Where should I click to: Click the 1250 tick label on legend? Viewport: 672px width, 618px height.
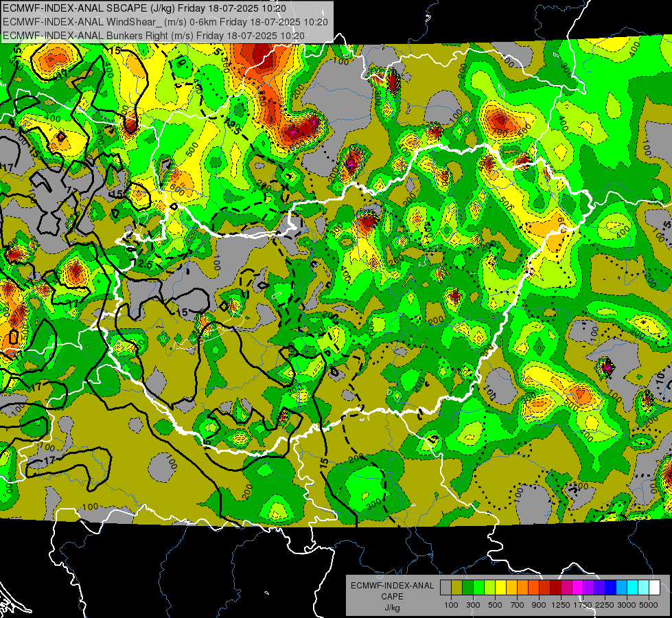561,605
